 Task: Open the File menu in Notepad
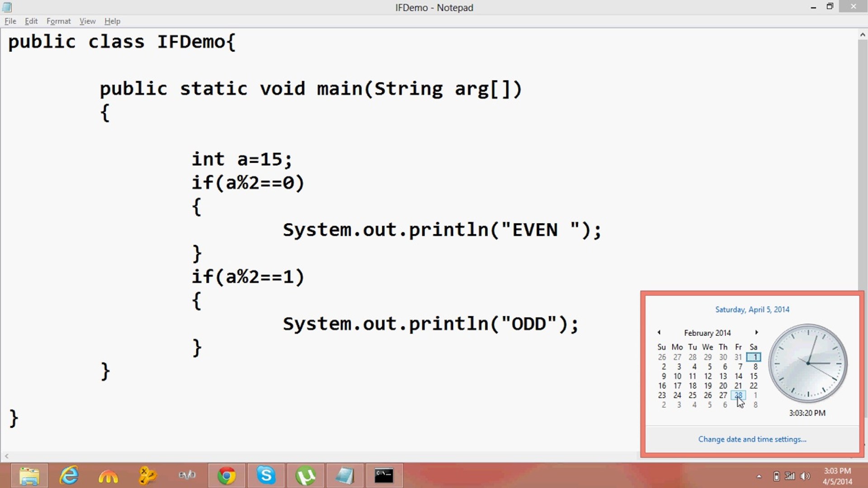[9, 21]
